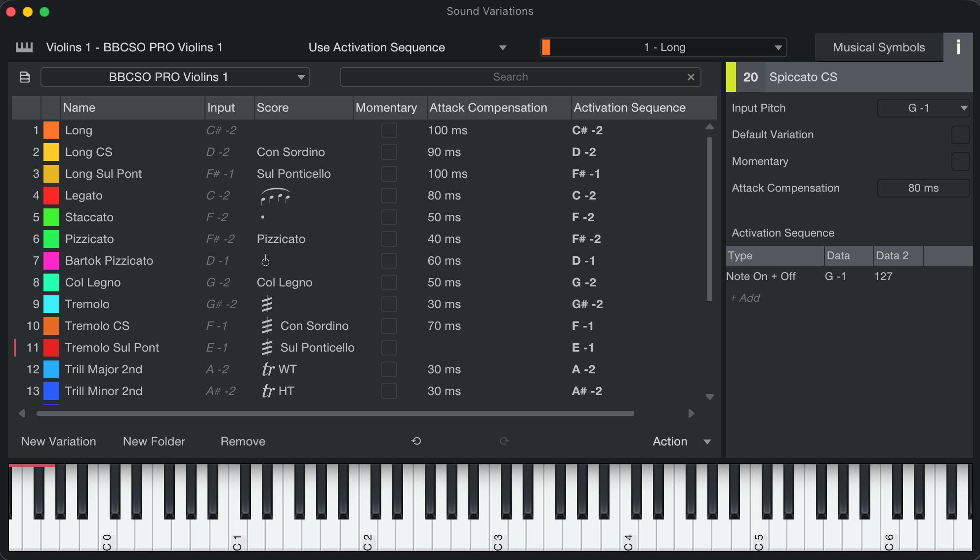Click '+ Add' in Activation Sequence list
This screenshot has width=980, height=560.
click(745, 298)
